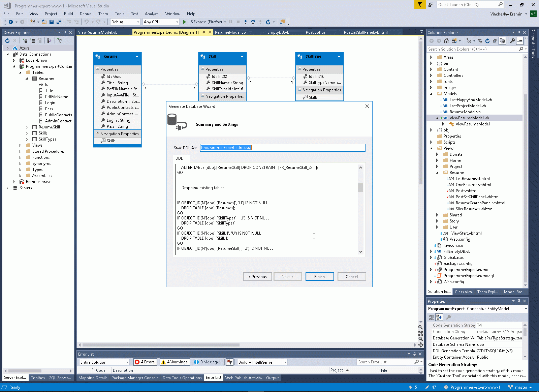Toggle the 4 Errors filter
The height and width of the screenshot is (392, 539).
point(145,362)
